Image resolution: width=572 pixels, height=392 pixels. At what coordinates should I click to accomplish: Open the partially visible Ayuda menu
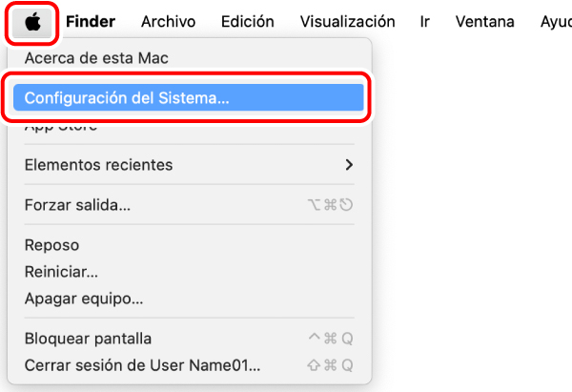pyautogui.click(x=555, y=21)
